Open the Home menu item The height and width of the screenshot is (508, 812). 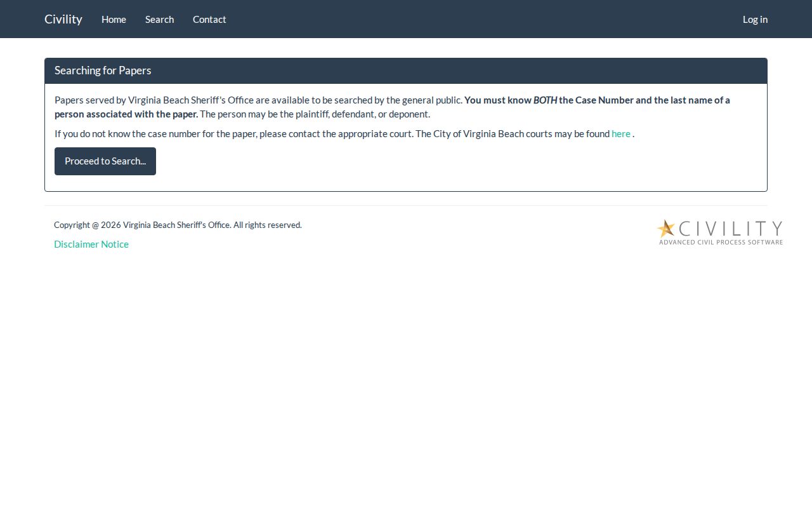pyautogui.click(x=114, y=19)
